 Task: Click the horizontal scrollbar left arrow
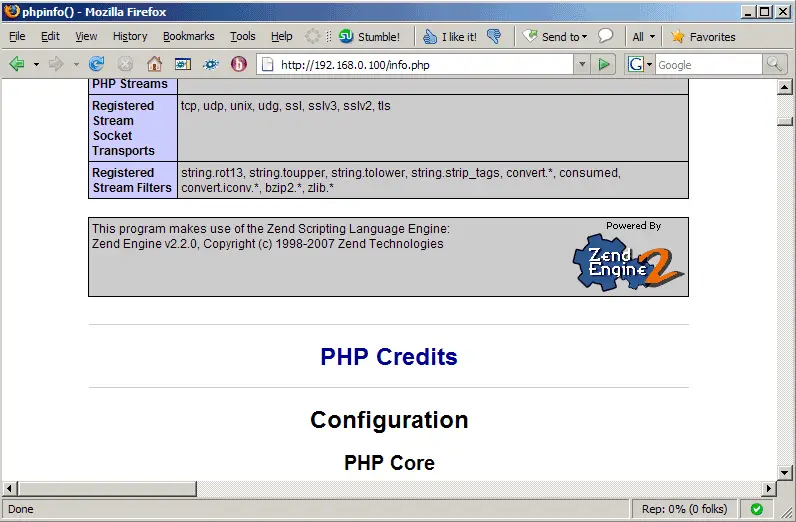9,488
